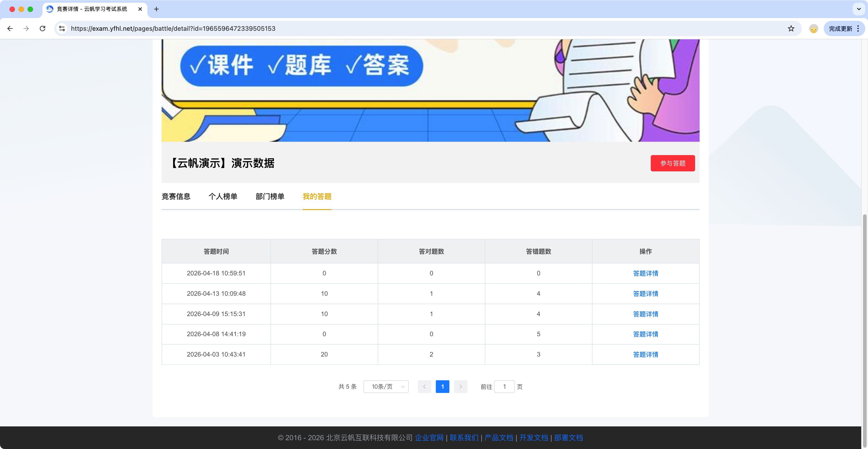Open the browser profile avatar
This screenshot has height=449, width=868.
point(814,29)
